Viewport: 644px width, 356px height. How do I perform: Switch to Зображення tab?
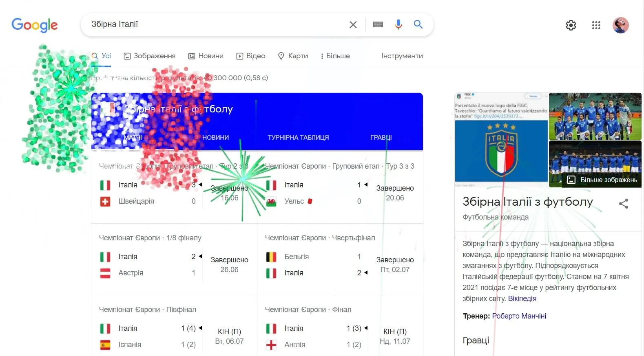[x=150, y=56]
